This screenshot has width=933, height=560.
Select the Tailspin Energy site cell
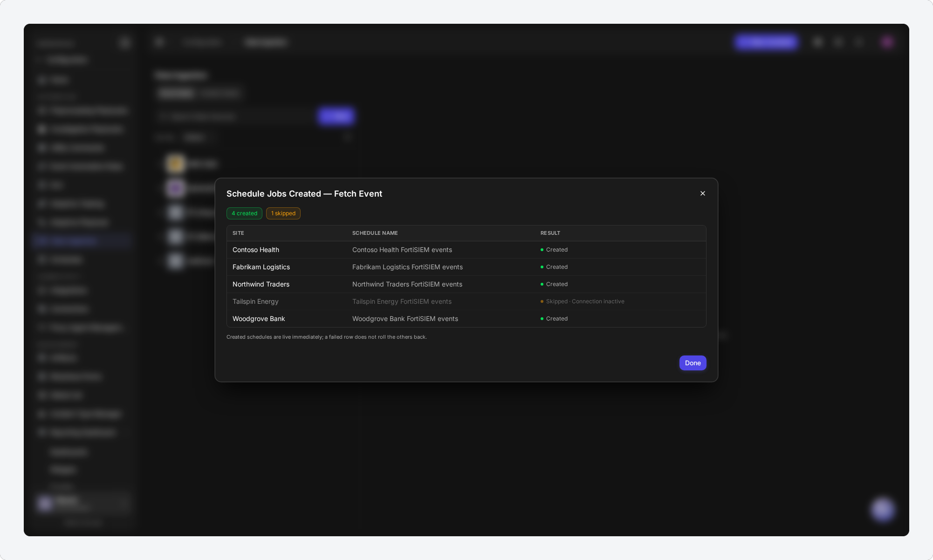255,301
